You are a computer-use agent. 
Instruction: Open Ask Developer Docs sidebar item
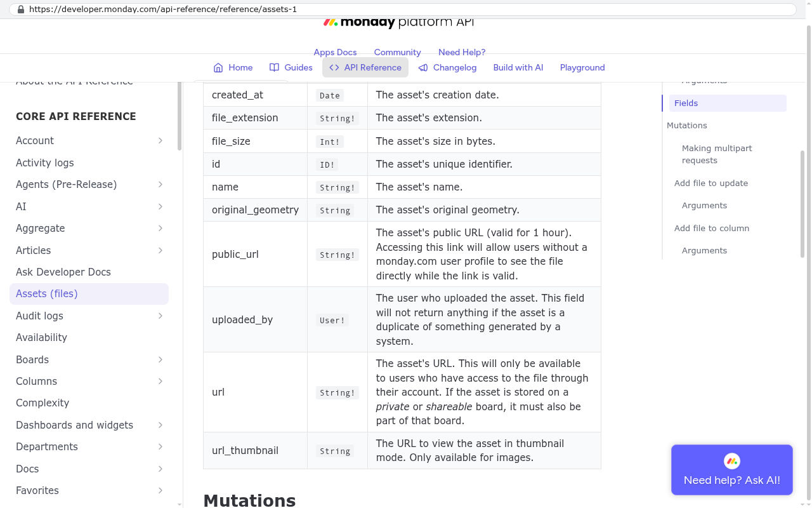89,272
